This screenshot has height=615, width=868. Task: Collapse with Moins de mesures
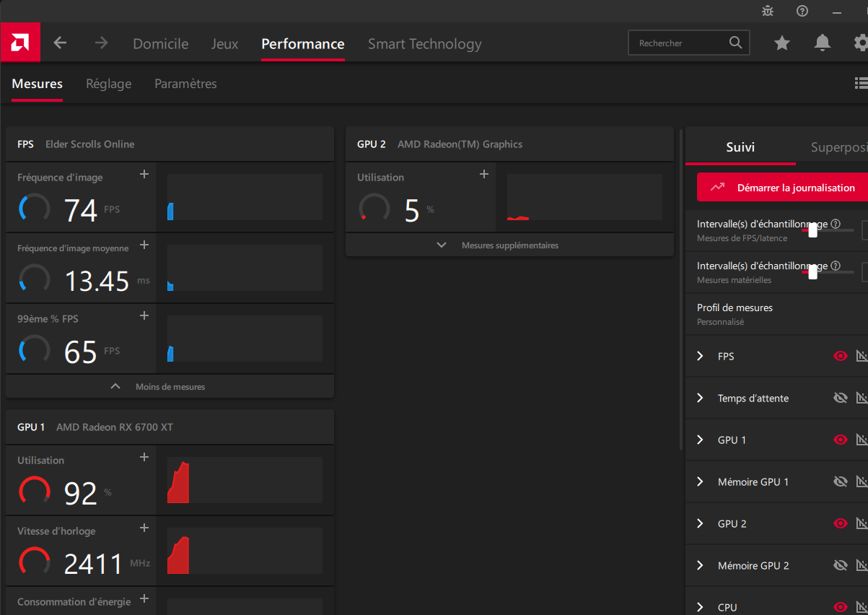click(170, 387)
